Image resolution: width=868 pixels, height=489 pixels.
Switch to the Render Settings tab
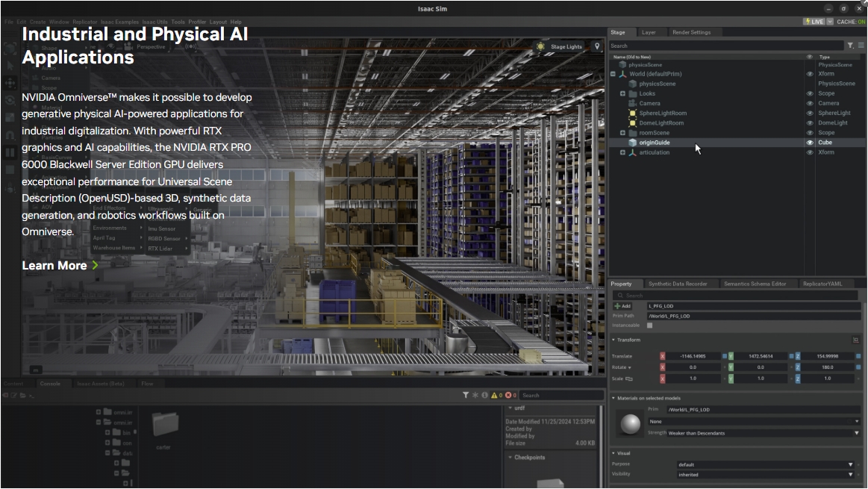pyautogui.click(x=691, y=32)
